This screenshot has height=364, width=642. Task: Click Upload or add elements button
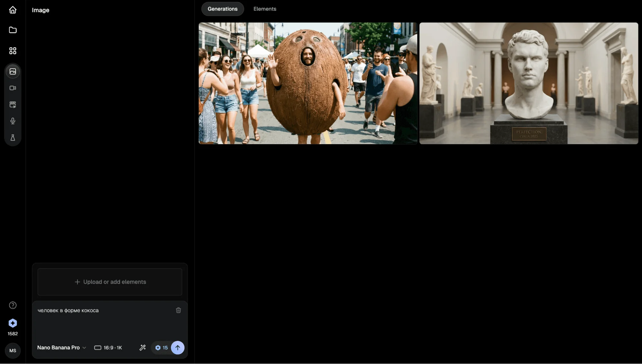tap(110, 282)
